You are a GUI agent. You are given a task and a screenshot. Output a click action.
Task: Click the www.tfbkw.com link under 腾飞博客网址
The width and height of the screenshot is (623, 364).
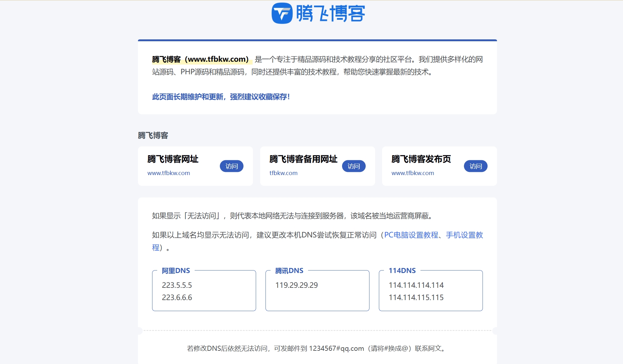click(169, 173)
